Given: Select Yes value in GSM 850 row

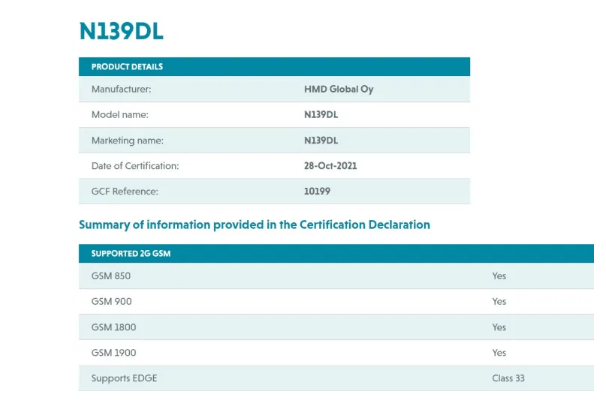Looking at the screenshot, I should [499, 276].
